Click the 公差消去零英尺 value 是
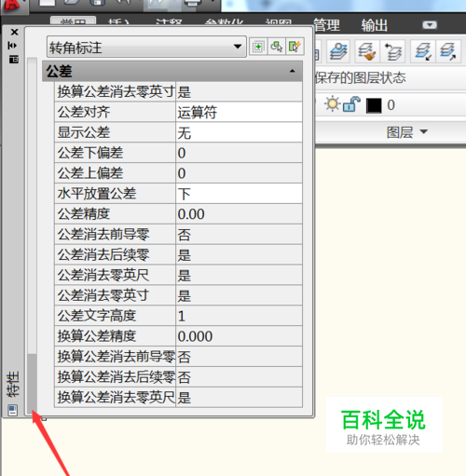Image resolution: width=466 pixels, height=476 pixels. pos(239,275)
